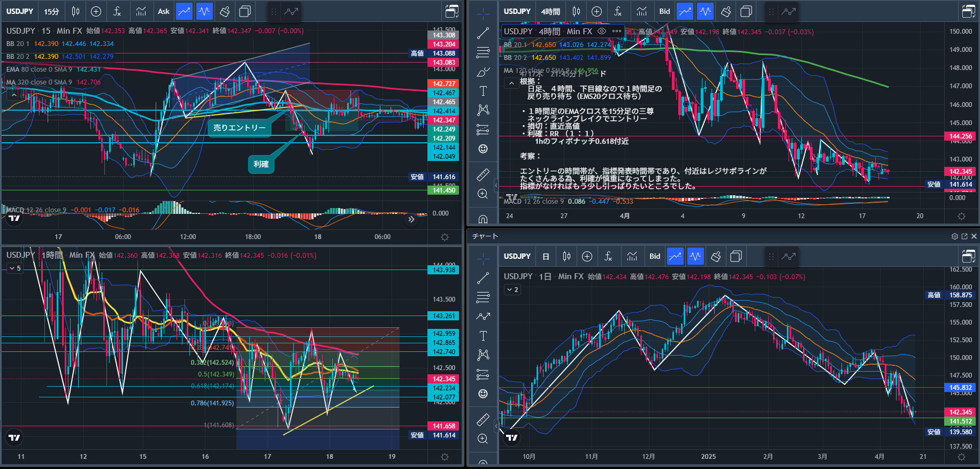980x469 pixels.
Task: Click the 売りエントリー annotation label
Action: click(x=239, y=128)
